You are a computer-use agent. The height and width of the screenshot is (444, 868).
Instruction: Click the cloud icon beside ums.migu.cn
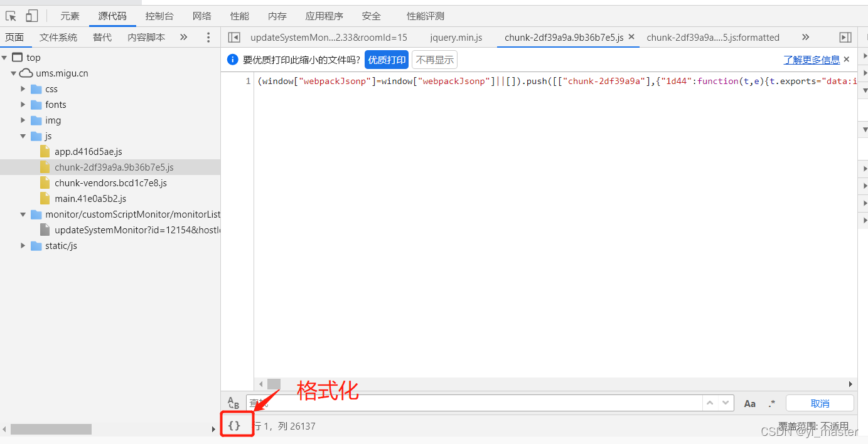[26, 73]
